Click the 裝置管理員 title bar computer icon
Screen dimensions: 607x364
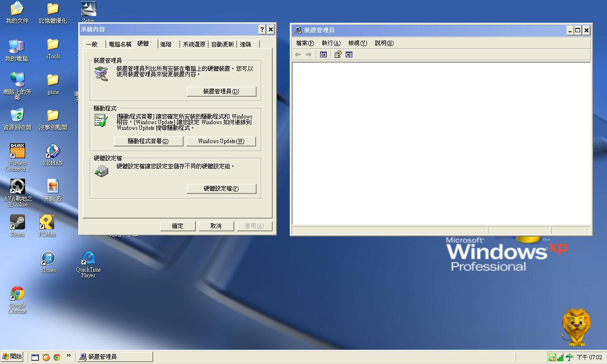pos(298,30)
